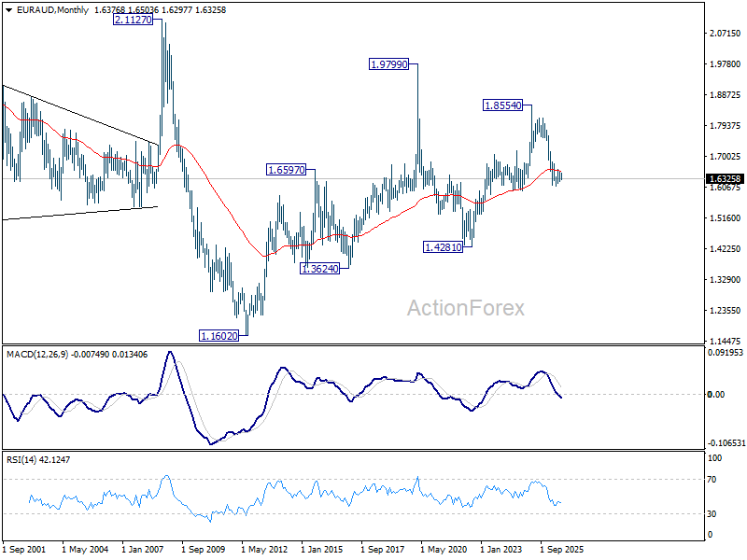Viewport: 747px width, 560px height.
Task: Select the 1.36240 low label
Action: click(320, 269)
